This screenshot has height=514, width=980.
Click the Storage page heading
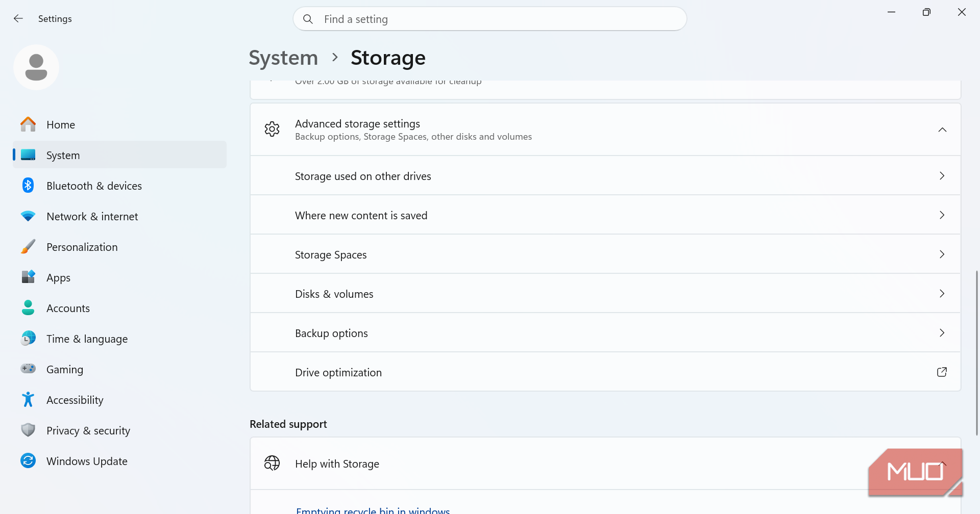click(x=388, y=58)
